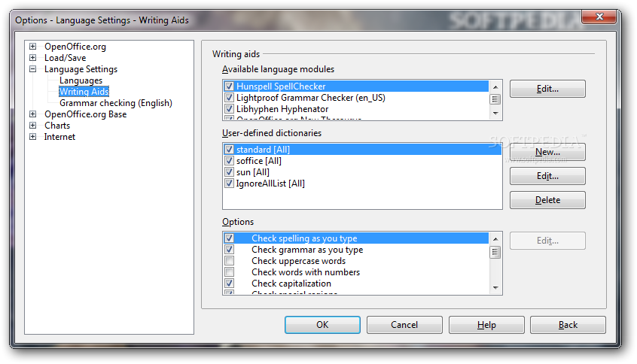Screen dimensions: 637x364
Task: Expand the Charts tree node
Action: (x=33, y=126)
